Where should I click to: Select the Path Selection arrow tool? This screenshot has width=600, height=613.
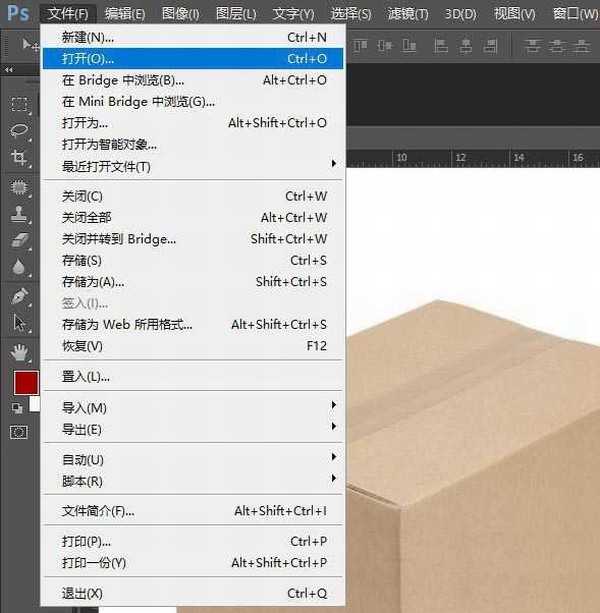point(19,323)
